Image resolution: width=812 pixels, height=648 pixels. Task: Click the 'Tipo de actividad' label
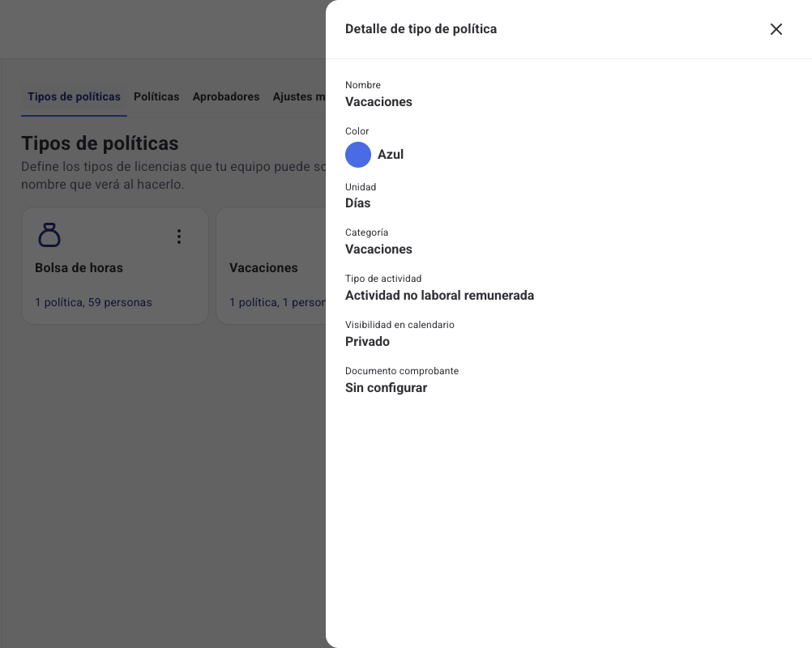click(x=383, y=279)
